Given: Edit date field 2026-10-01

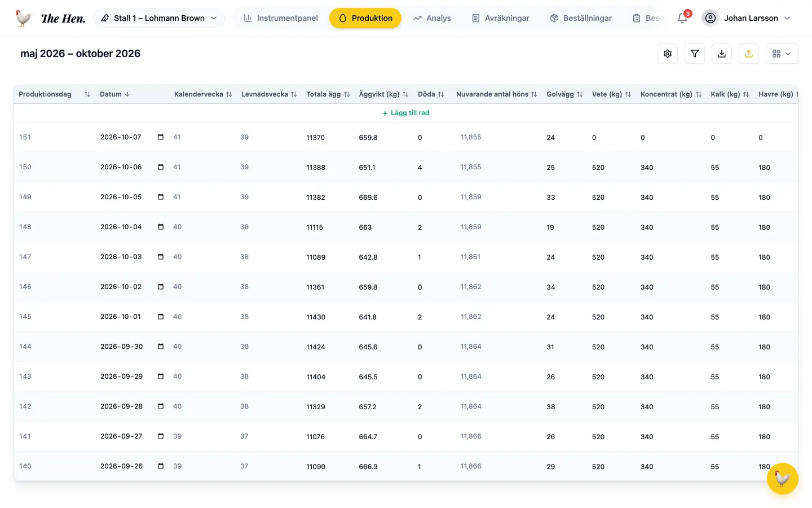Looking at the screenshot, I should tap(121, 317).
